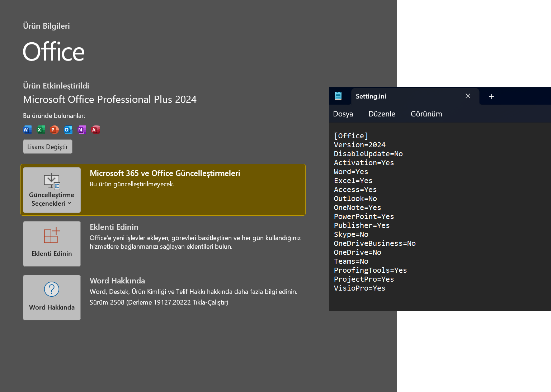This screenshot has width=551, height=392.
Task: Click the line "[Office]" in Notepad
Action: tap(351, 136)
